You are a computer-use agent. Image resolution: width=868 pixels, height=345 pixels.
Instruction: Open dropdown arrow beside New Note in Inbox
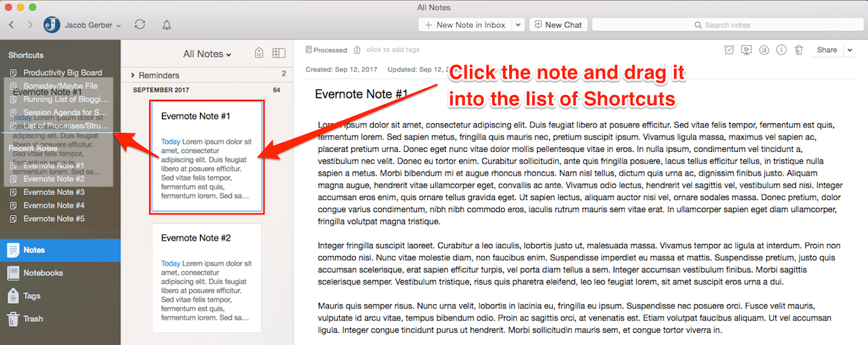[518, 24]
